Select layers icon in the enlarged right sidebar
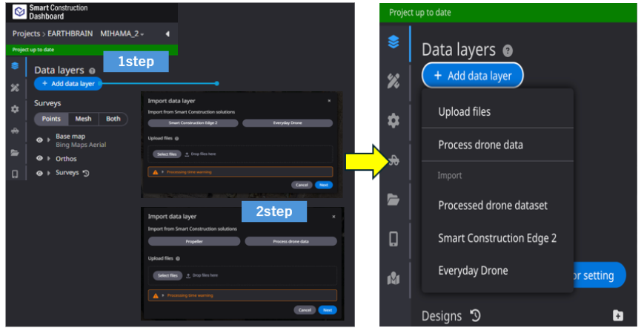Image resolution: width=644 pixels, height=328 pixels. click(394, 42)
